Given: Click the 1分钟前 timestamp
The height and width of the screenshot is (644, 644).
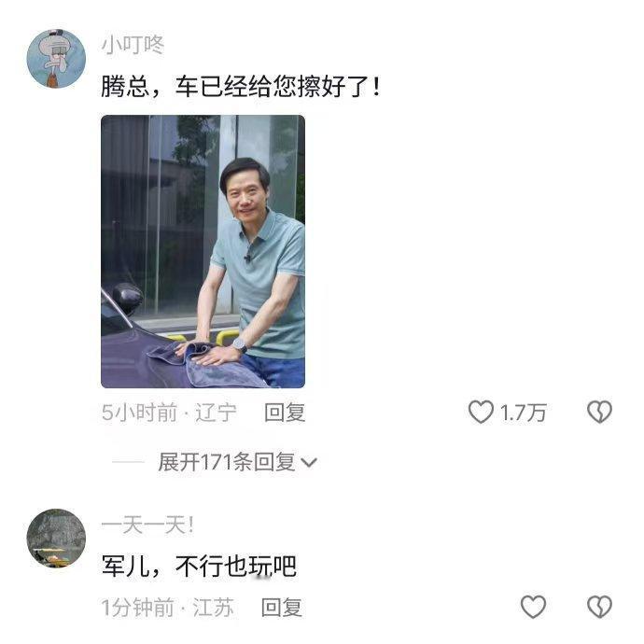Looking at the screenshot, I should (137, 608).
